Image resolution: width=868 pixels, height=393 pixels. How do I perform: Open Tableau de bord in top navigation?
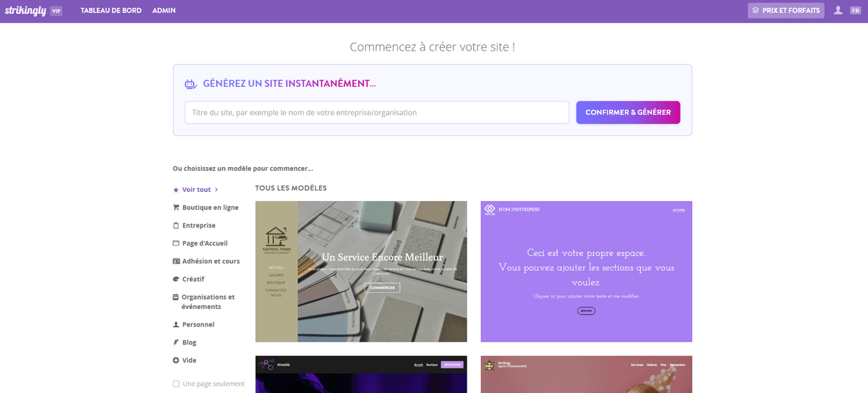pos(111,11)
